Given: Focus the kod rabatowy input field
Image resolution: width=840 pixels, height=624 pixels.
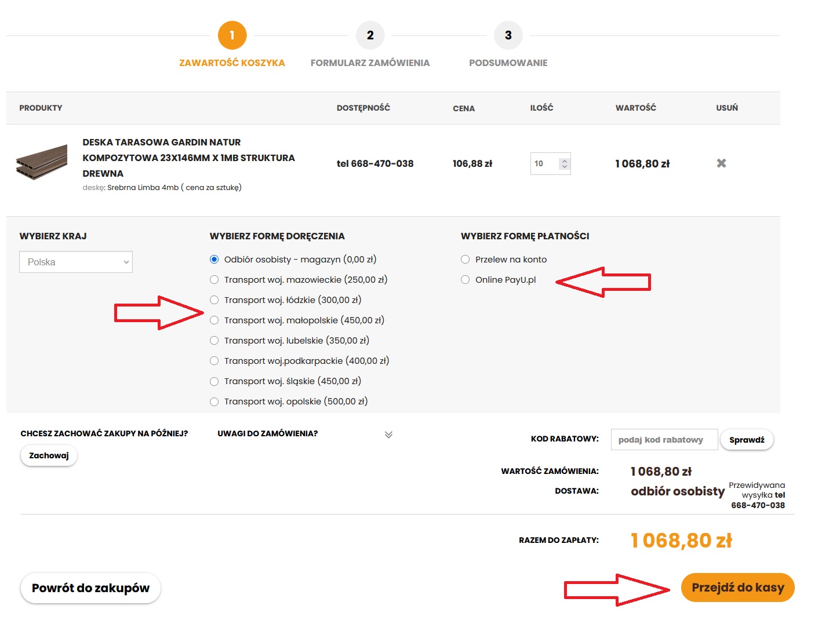Looking at the screenshot, I should [664, 440].
